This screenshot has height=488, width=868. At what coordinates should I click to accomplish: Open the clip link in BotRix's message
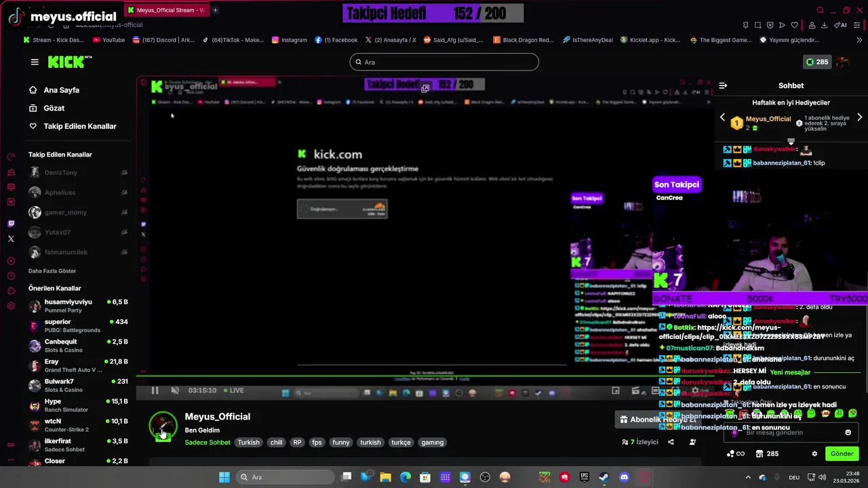(743, 332)
